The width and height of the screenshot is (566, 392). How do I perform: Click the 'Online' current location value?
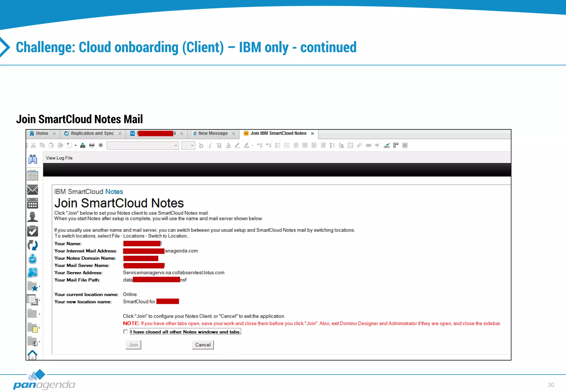130,294
